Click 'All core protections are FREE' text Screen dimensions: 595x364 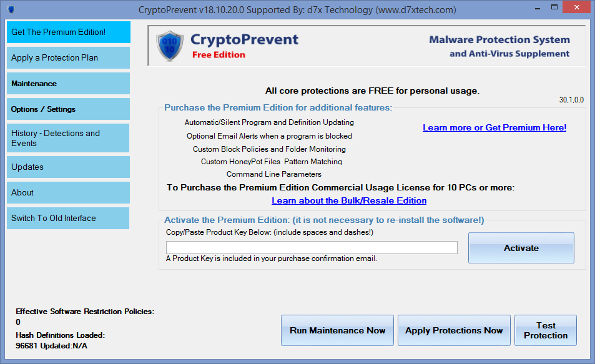coord(372,91)
